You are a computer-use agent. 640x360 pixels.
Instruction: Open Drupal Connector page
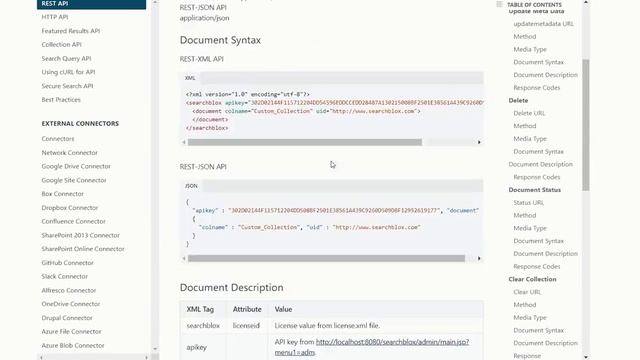tap(67, 318)
